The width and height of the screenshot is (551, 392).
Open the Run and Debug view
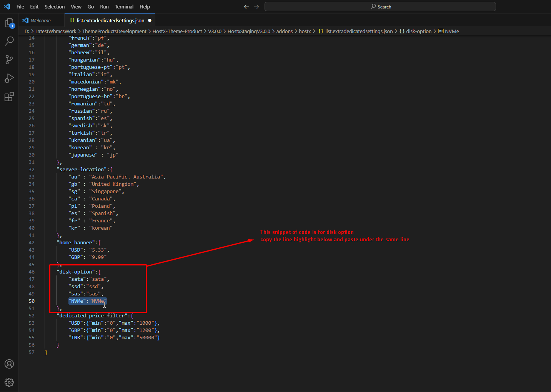tap(9, 78)
